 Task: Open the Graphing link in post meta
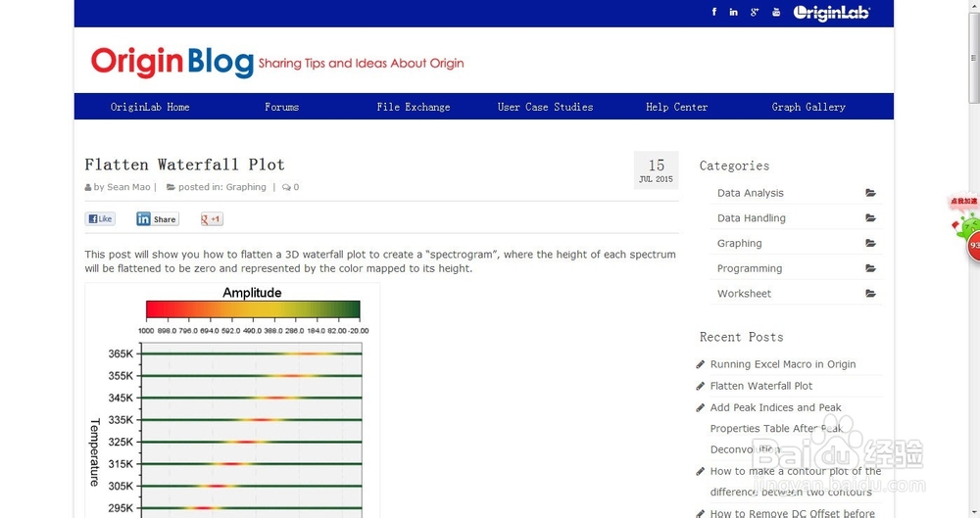click(246, 187)
